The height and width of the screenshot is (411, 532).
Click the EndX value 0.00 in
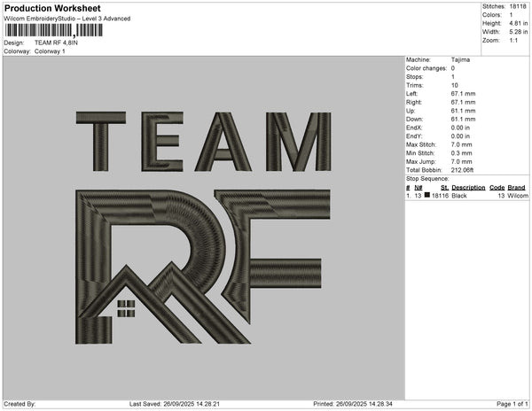click(x=460, y=128)
